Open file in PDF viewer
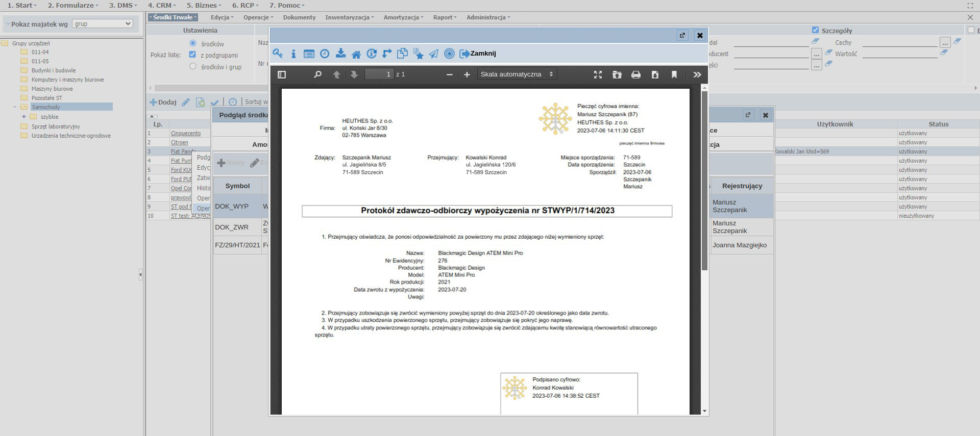 tap(617, 74)
